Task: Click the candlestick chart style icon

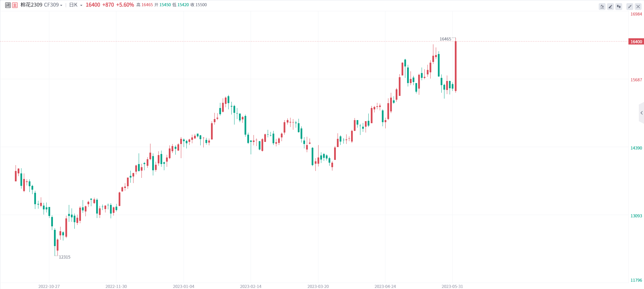Action: coord(619,7)
